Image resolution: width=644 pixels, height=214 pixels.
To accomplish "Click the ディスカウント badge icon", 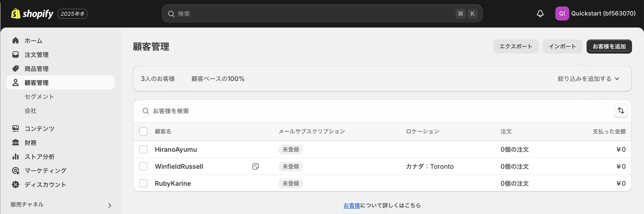I will click(x=16, y=184).
